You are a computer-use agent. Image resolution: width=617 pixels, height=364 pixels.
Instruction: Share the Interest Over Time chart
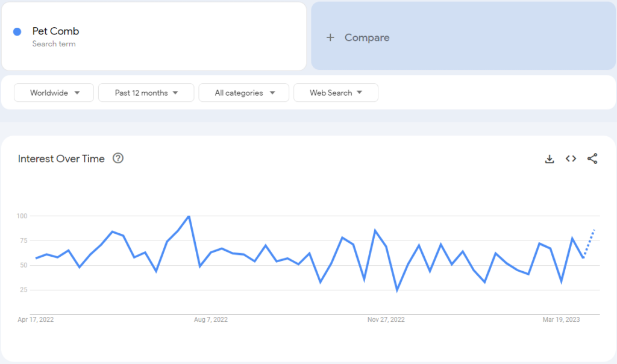[x=592, y=158]
